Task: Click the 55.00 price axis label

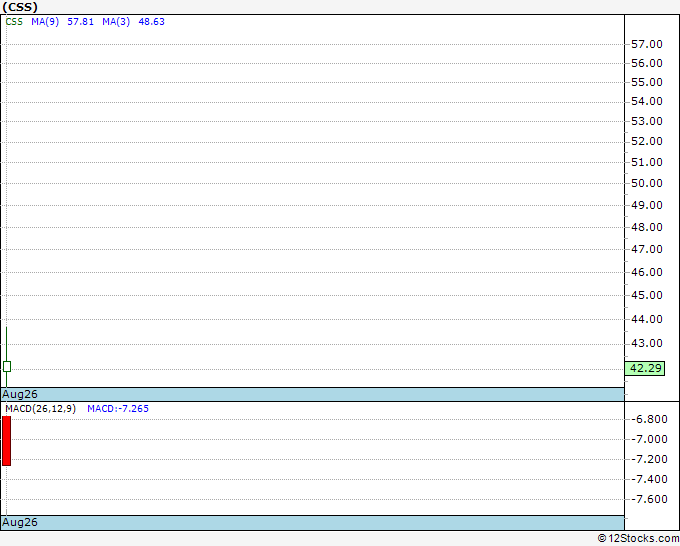Action: click(647, 82)
